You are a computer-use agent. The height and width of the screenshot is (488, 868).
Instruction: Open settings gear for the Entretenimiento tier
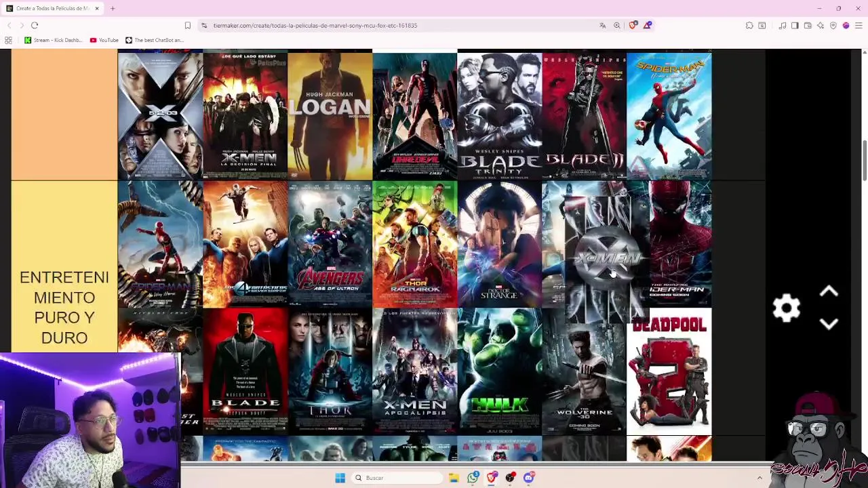tap(787, 308)
